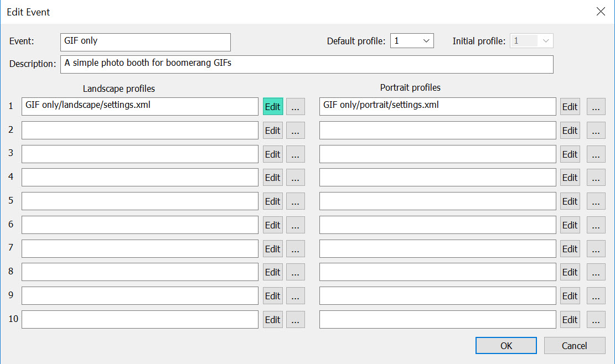Click portrait profile 1 path field

[x=437, y=106]
